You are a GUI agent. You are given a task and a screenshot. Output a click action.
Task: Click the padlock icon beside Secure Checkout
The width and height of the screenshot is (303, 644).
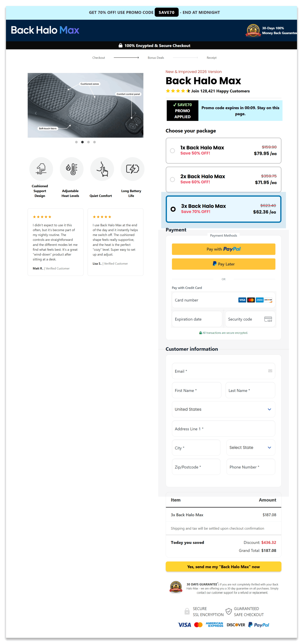(x=120, y=45)
